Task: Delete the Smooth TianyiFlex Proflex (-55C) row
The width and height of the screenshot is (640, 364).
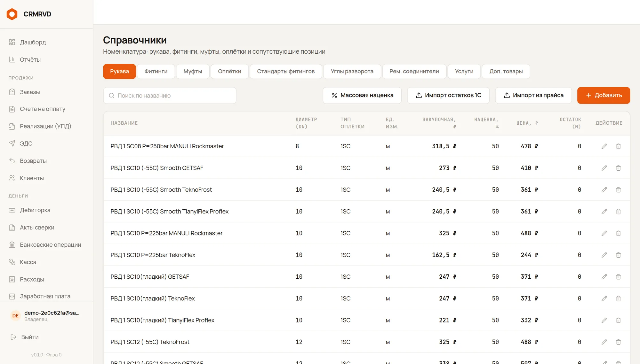Action: [618, 212]
